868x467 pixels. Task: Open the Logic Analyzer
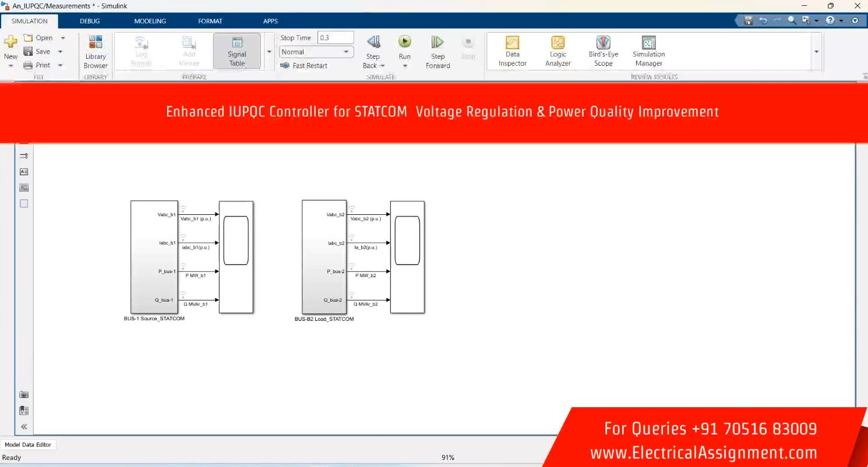click(x=558, y=51)
